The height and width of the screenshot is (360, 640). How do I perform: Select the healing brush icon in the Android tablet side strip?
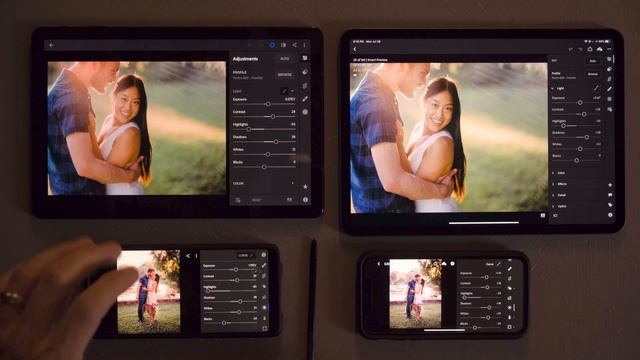pyautogui.click(x=305, y=72)
